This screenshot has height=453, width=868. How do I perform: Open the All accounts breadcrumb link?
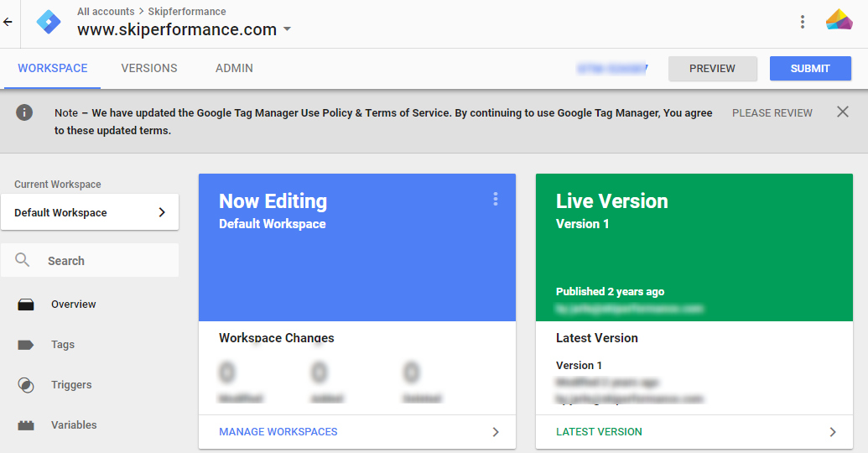coord(106,12)
